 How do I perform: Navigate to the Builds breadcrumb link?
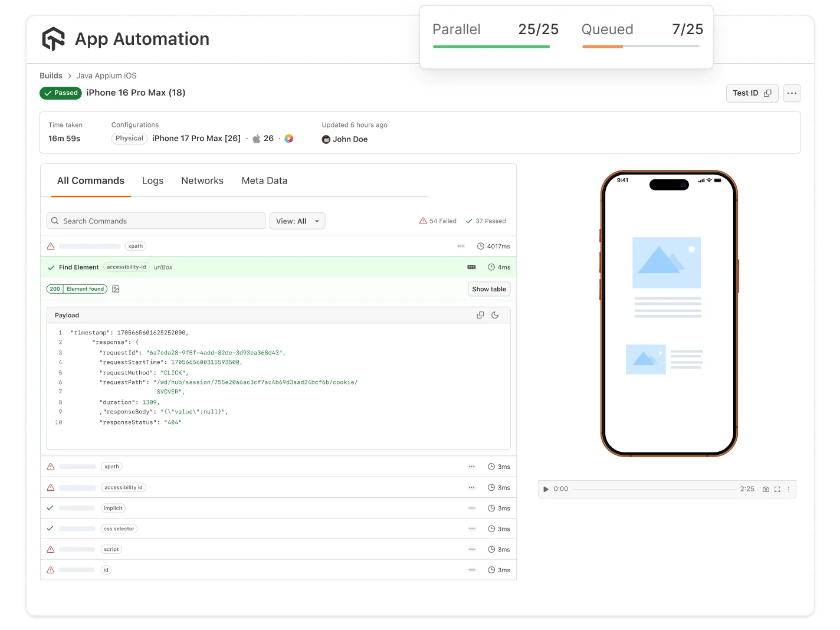tap(51, 76)
